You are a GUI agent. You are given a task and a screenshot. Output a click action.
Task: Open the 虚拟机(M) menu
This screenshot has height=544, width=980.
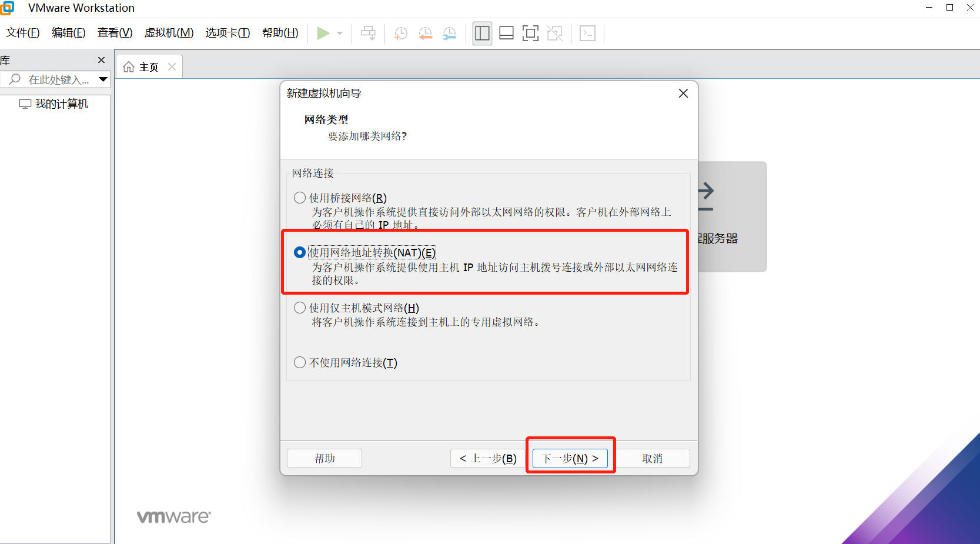pos(169,33)
